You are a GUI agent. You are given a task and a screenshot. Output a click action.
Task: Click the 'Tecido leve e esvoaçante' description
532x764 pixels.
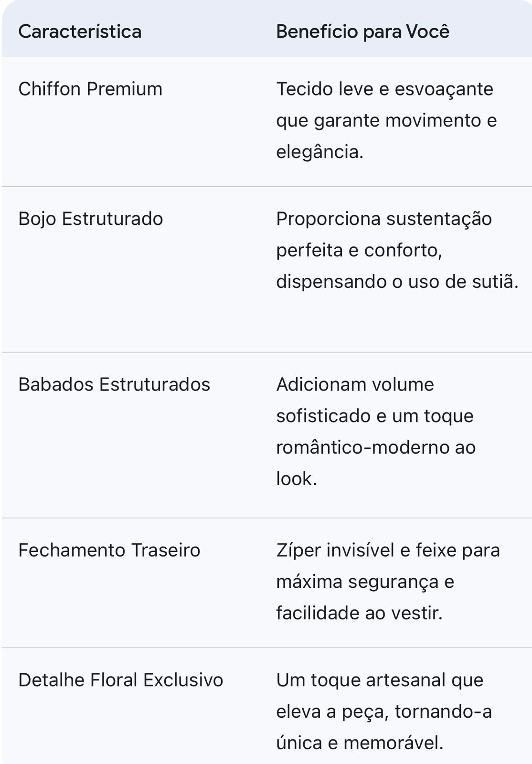384,89
